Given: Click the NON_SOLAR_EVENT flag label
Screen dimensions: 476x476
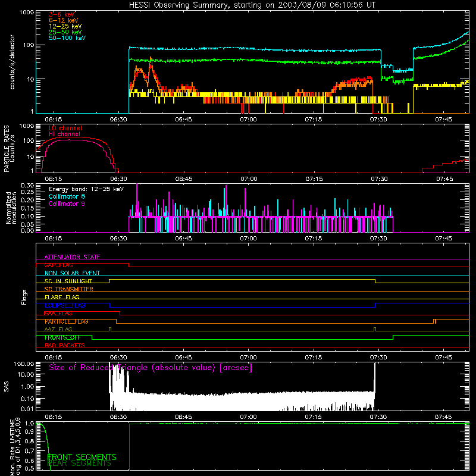Looking at the screenshot, I should pyautogui.click(x=72, y=273).
